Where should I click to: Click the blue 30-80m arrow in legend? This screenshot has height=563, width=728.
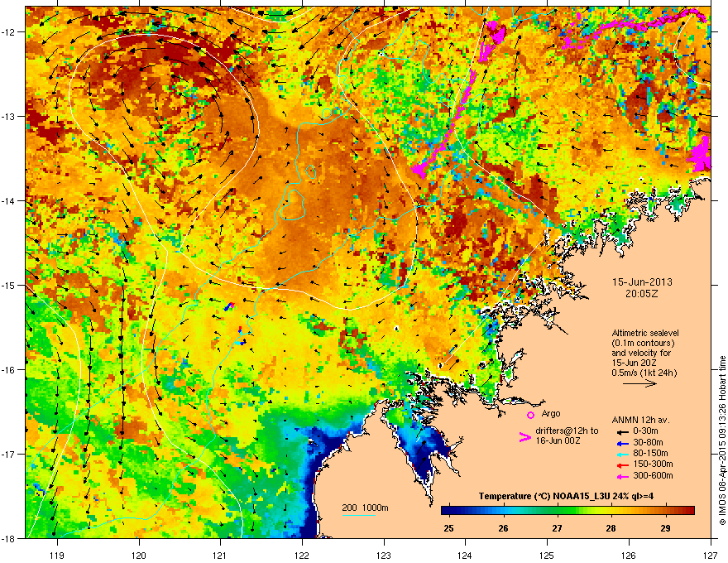[622, 443]
